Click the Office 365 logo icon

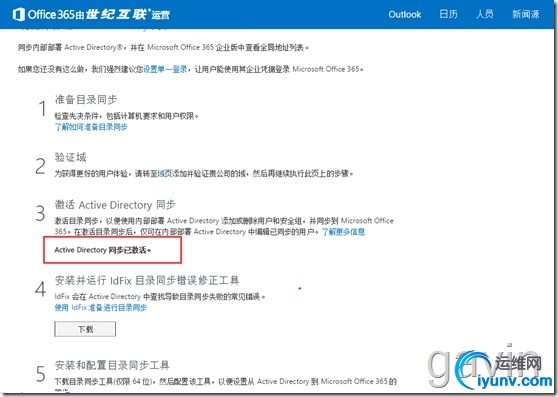click(x=19, y=15)
